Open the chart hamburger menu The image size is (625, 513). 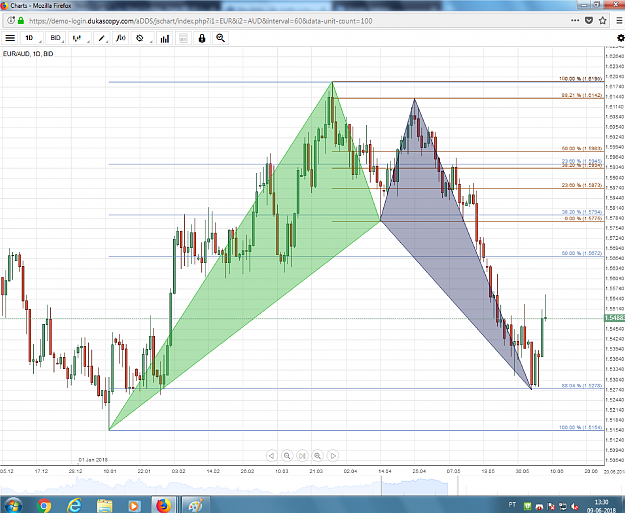10,38
